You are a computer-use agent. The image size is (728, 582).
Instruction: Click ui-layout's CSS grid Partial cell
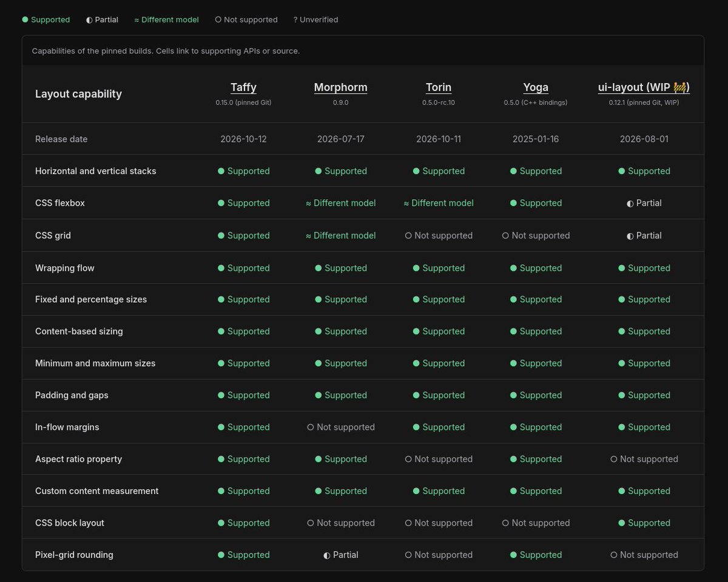[x=644, y=235]
